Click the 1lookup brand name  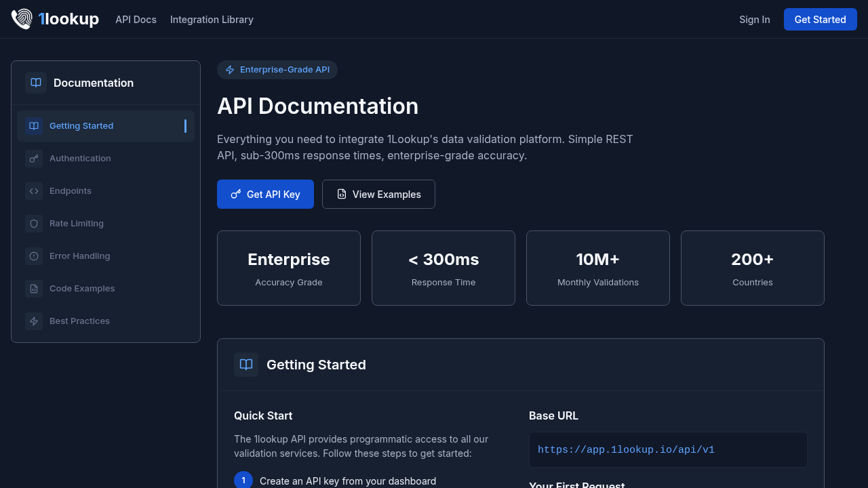click(68, 19)
